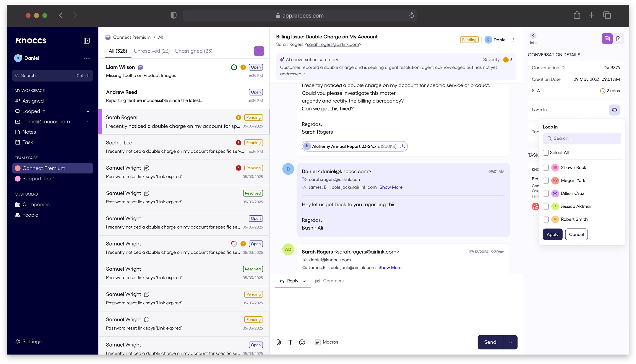Viewport: 636px width, 364px height.
Task: Switch to the Unresolved (23) tab
Action: pos(152,51)
